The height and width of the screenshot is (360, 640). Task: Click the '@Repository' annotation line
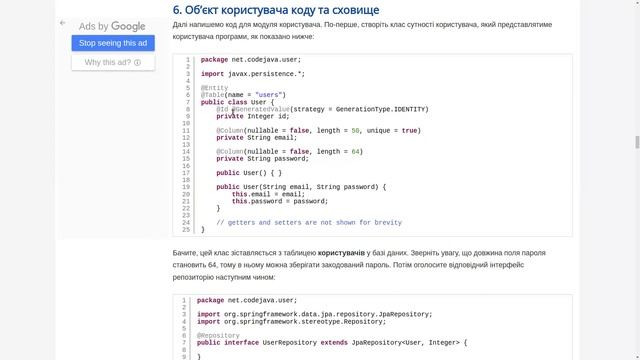coord(218,336)
